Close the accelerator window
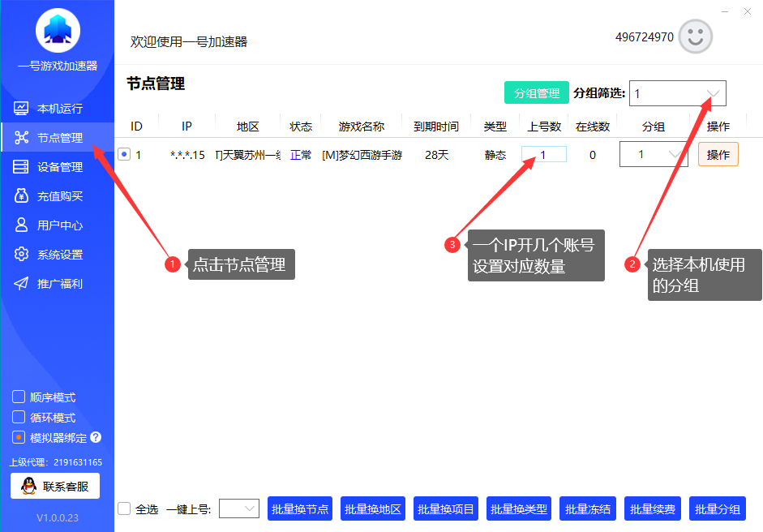Viewport: 763px width, 532px height. click(x=748, y=11)
